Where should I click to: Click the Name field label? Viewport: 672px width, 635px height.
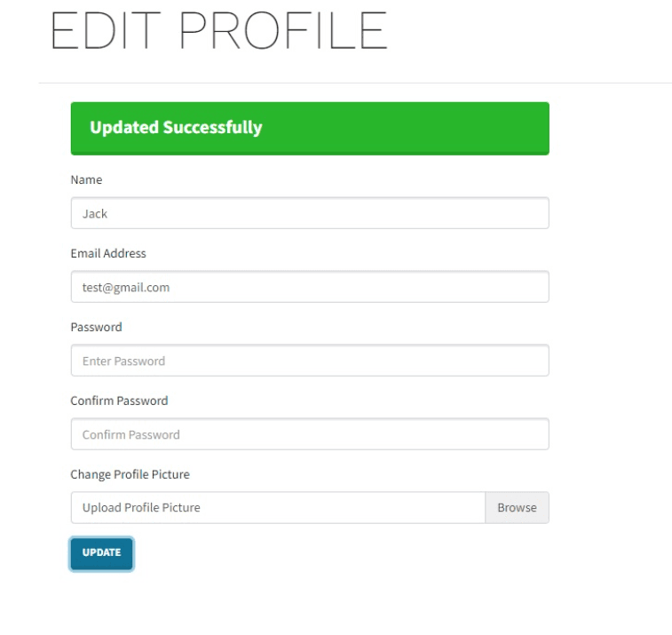pos(86,179)
